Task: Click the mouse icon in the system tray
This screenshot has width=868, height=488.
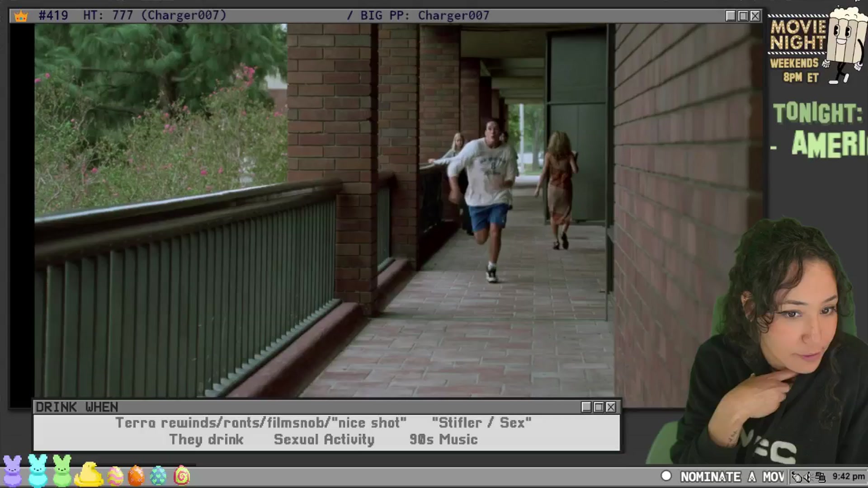Action: click(797, 477)
